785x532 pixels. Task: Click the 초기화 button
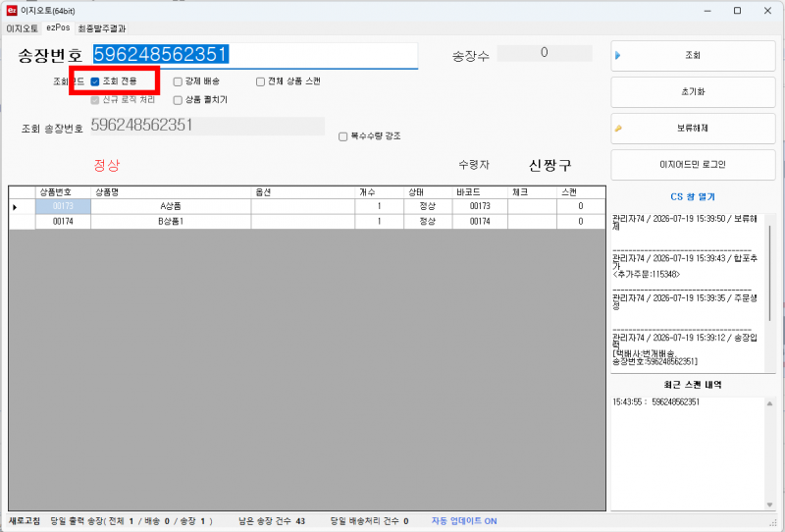693,91
